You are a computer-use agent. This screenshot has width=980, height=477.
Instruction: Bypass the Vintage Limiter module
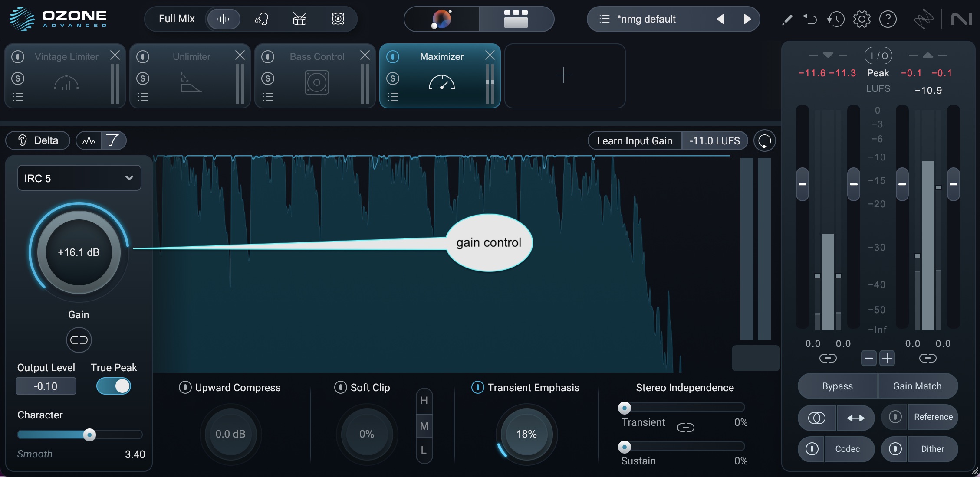[x=18, y=56]
